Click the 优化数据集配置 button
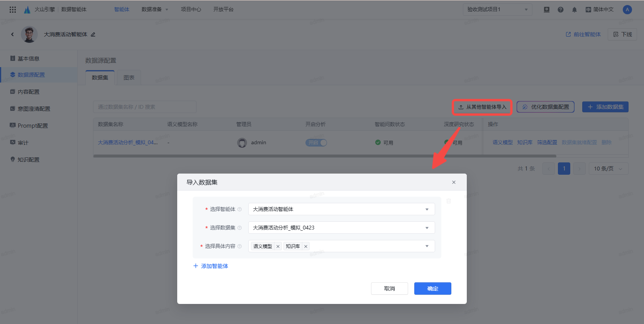 click(x=546, y=107)
